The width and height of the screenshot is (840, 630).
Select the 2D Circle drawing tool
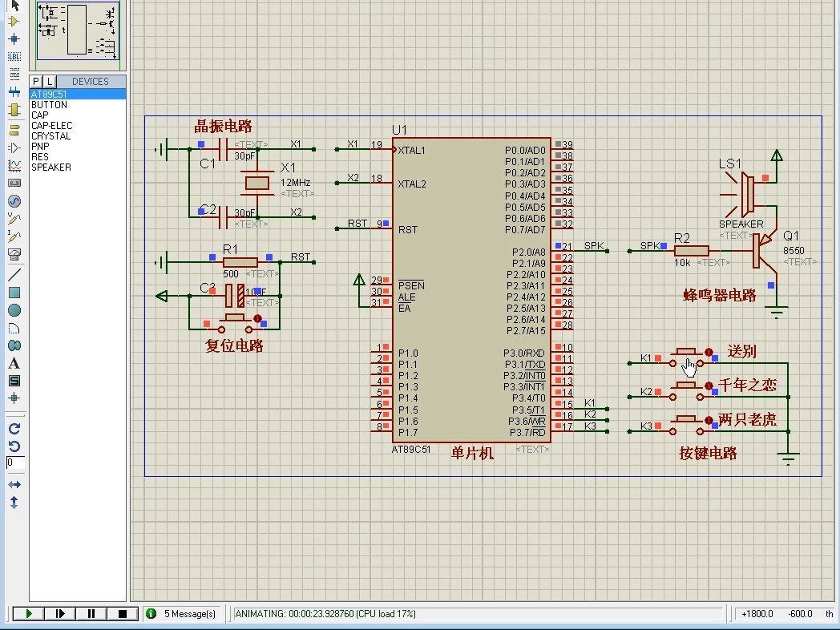[x=14, y=310]
